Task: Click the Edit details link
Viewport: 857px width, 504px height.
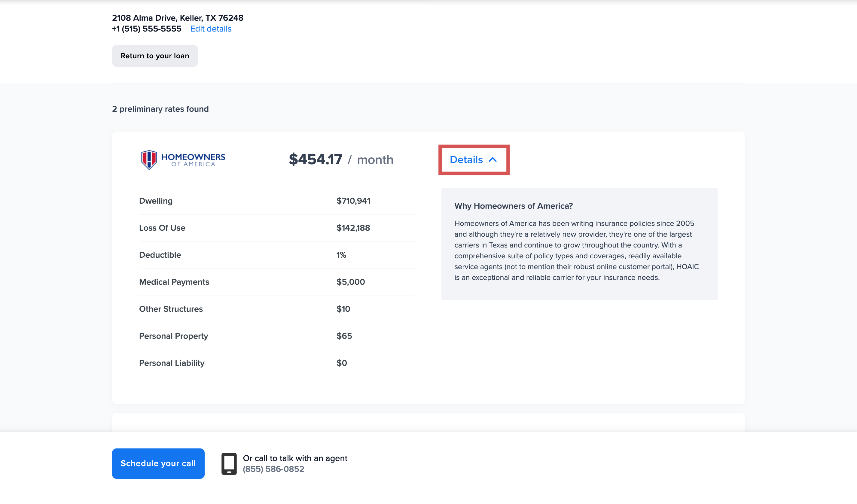Action: tap(211, 29)
